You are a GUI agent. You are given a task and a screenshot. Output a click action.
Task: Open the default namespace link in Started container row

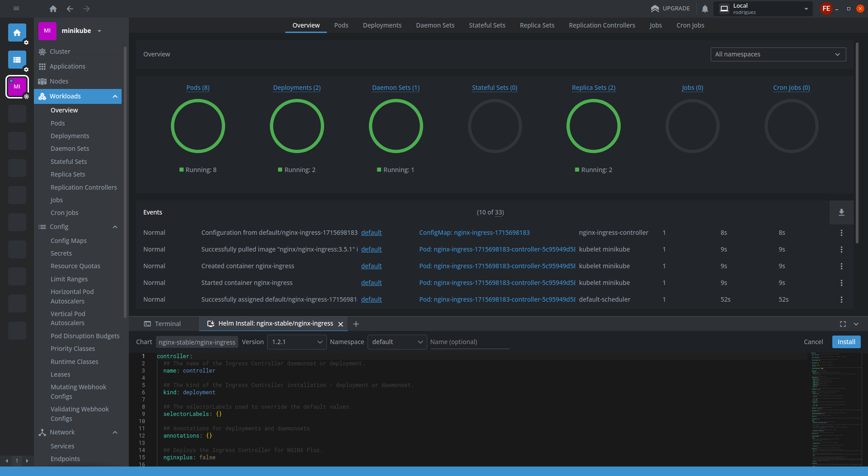pyautogui.click(x=371, y=283)
